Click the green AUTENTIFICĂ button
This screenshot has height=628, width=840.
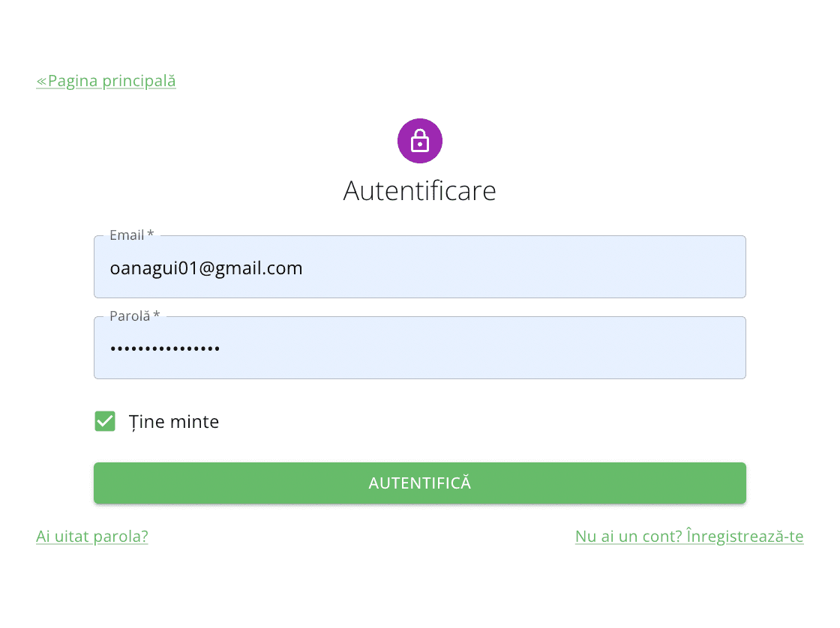[x=419, y=483]
